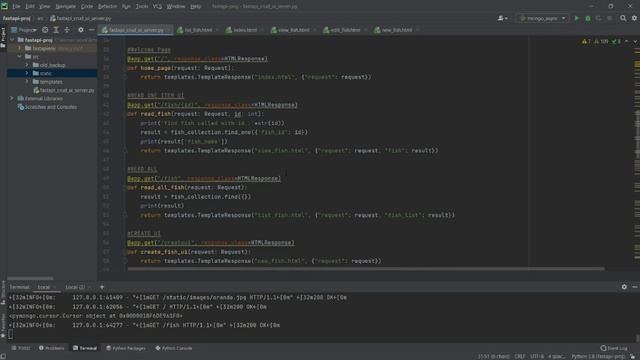Open the Event Log button
The image size is (640, 360).
tap(614, 348)
